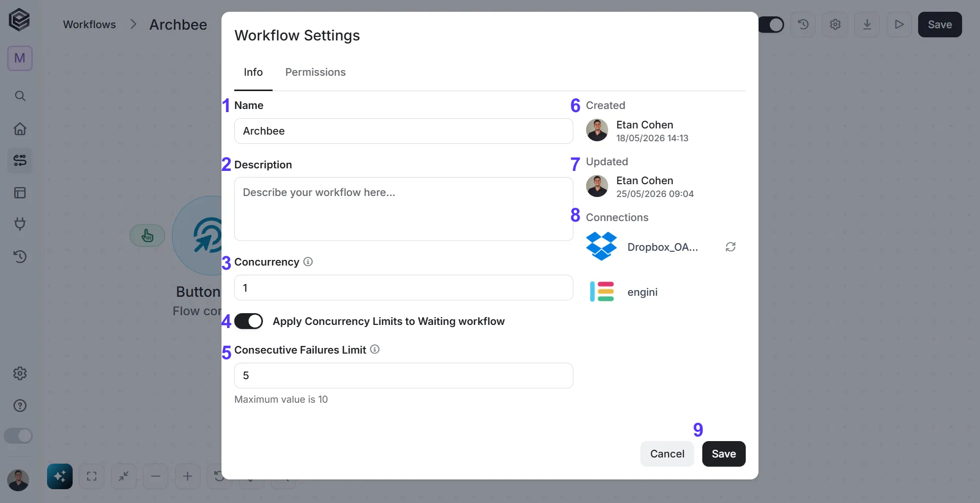
Task: Cancel the workflow settings dialog
Action: click(667, 454)
